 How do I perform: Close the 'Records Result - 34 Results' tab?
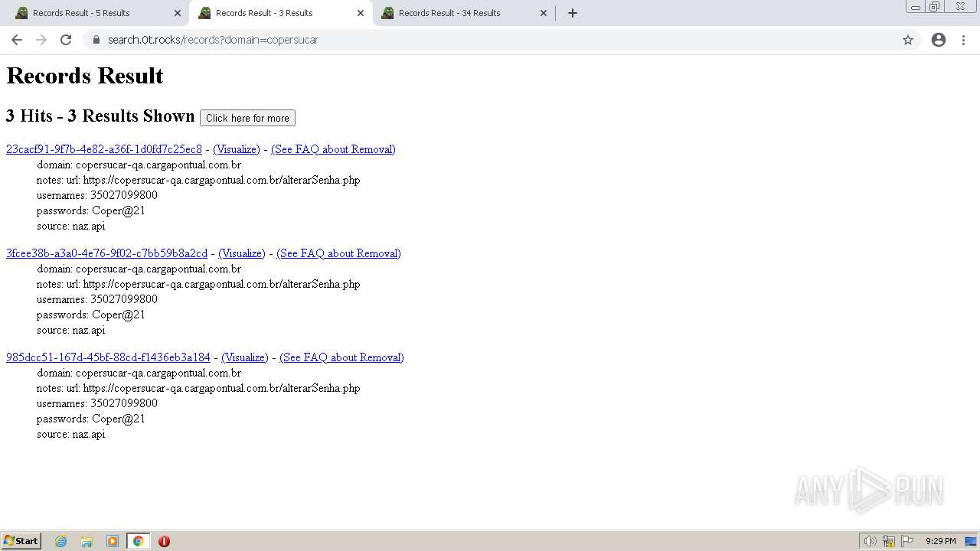tap(544, 13)
